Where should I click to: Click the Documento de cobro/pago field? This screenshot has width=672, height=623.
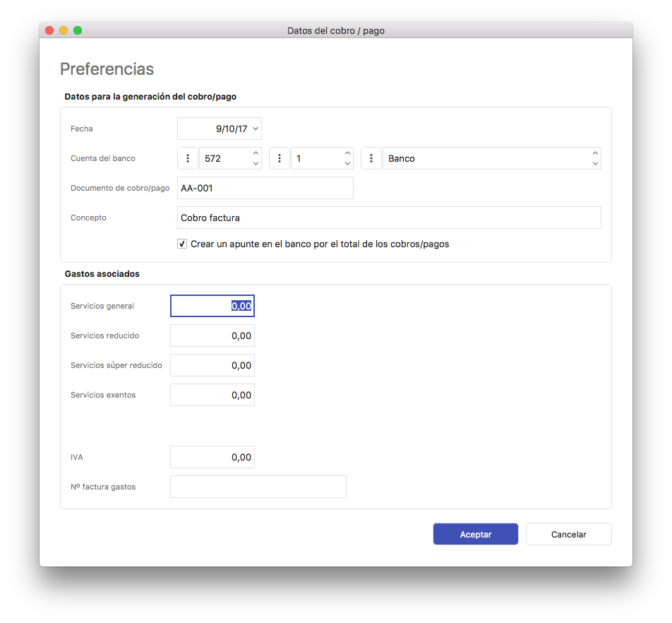click(265, 189)
